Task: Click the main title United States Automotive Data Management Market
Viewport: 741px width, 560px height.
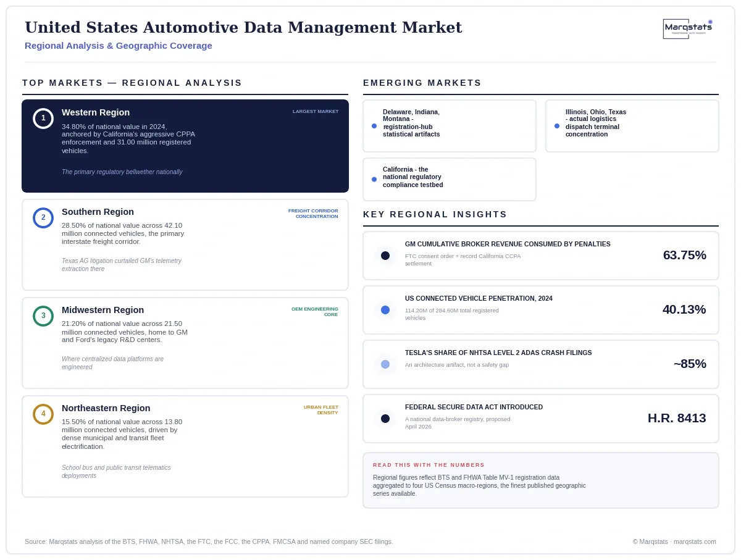Action: [x=243, y=28]
